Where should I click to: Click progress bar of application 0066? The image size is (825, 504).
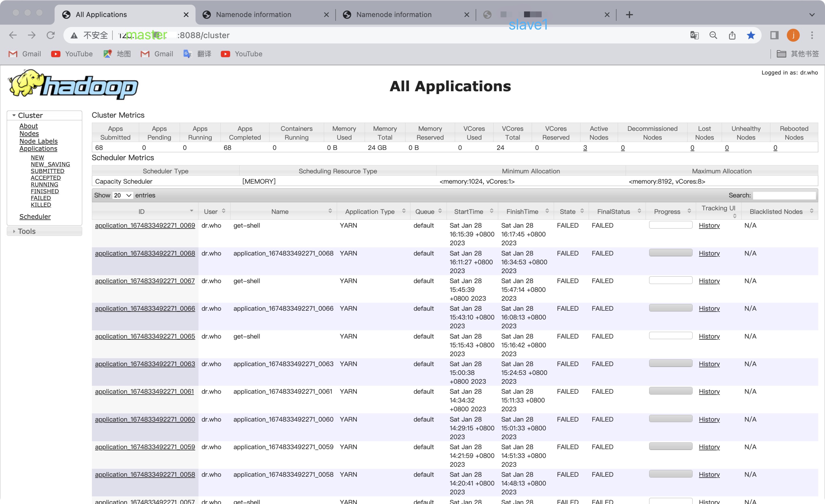coord(671,308)
